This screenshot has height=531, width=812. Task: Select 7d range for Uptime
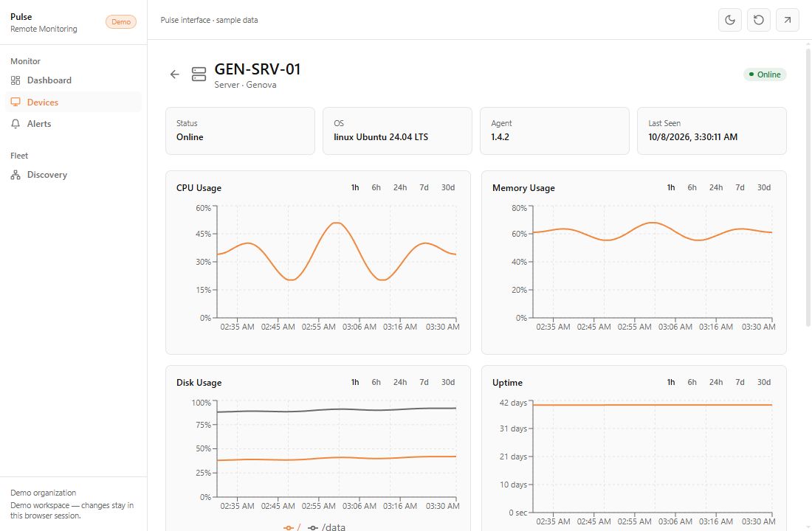coord(740,382)
